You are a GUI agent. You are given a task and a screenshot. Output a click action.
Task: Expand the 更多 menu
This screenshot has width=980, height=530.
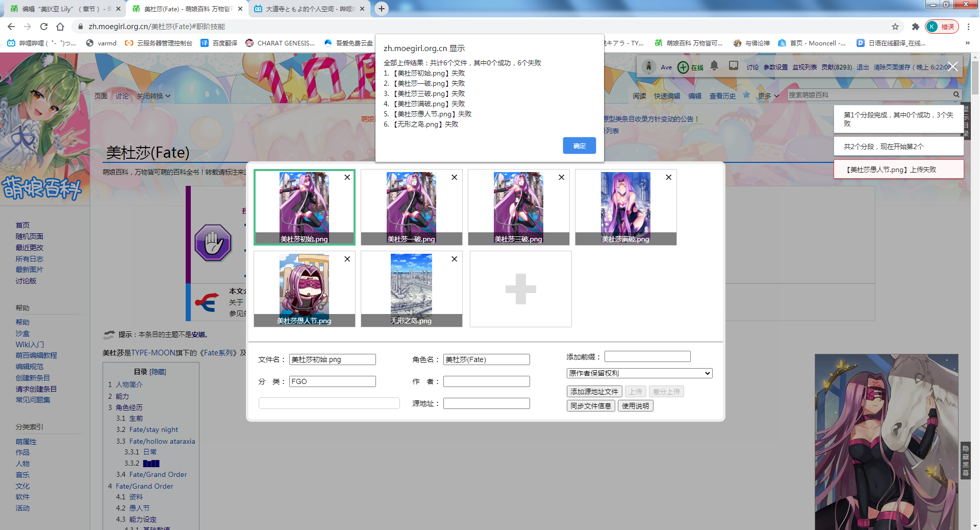click(x=768, y=96)
